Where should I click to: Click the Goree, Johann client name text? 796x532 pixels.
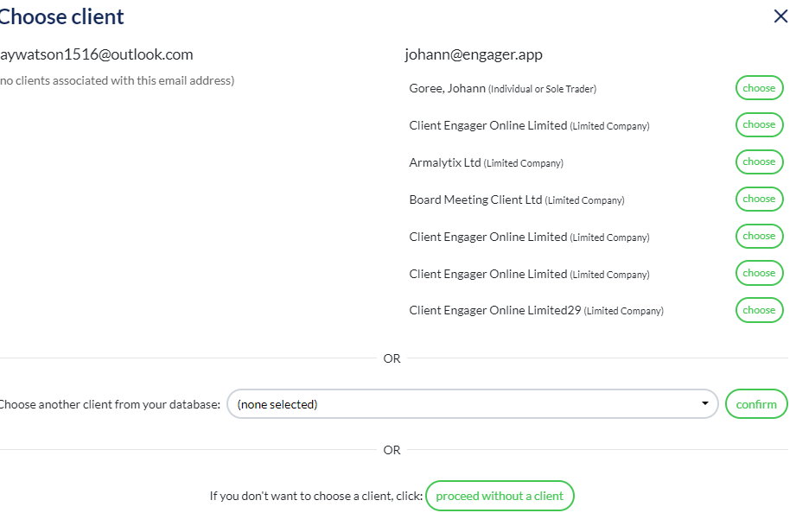click(x=447, y=88)
